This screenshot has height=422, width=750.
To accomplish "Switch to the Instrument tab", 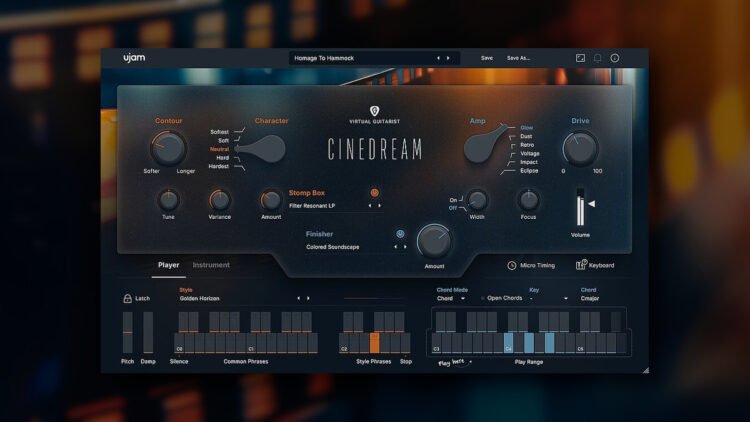I will tap(211, 265).
